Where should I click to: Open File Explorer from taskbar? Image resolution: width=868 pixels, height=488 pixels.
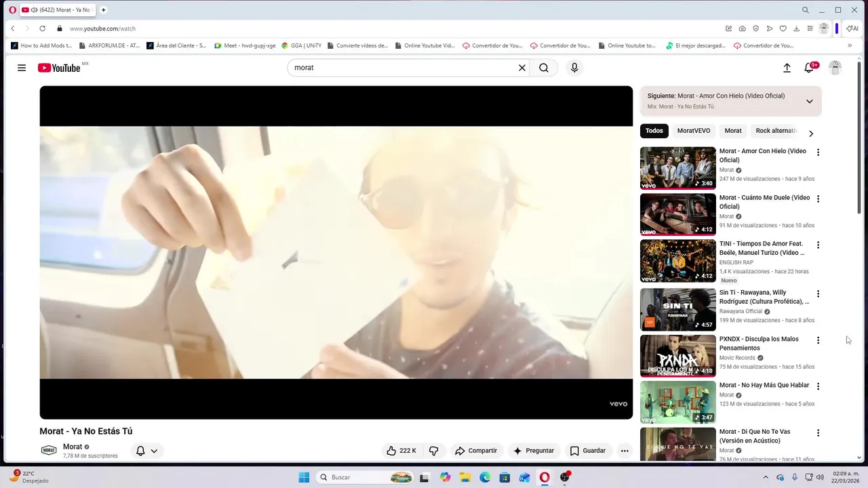(465, 477)
